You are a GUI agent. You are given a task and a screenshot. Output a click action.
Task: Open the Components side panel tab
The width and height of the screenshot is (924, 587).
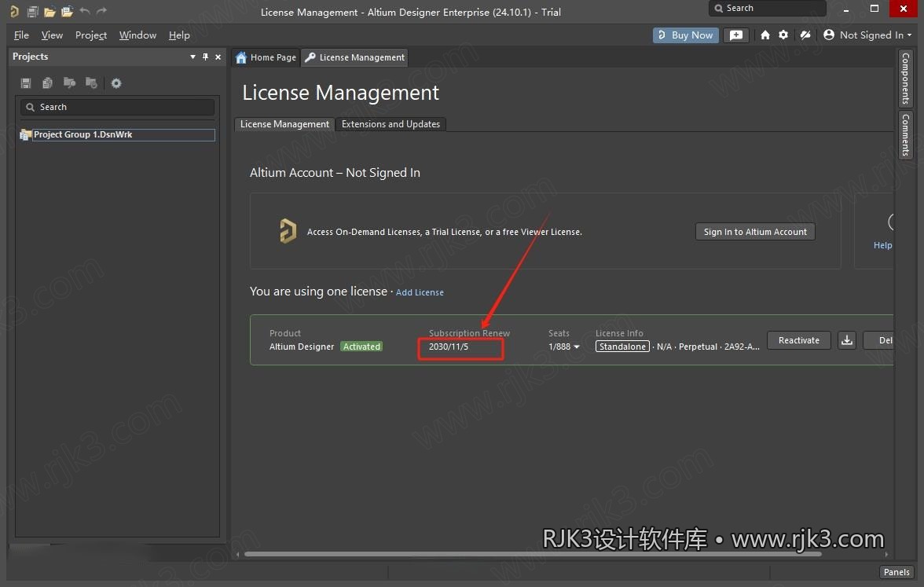[905, 78]
